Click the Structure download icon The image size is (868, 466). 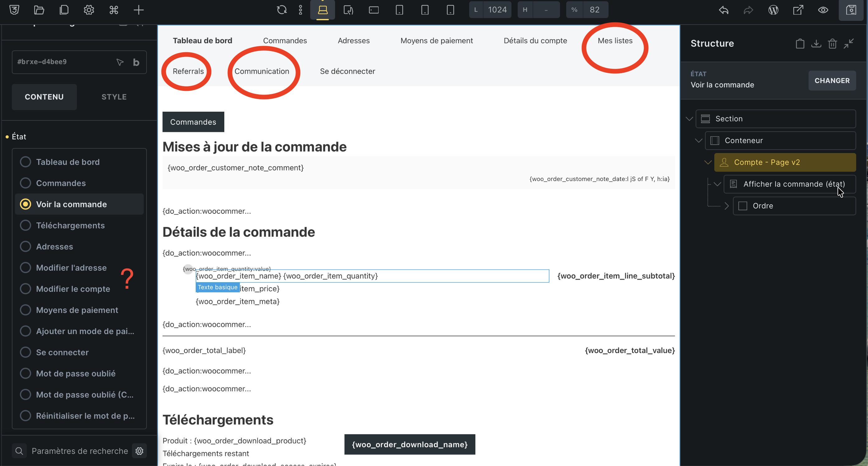pos(816,44)
